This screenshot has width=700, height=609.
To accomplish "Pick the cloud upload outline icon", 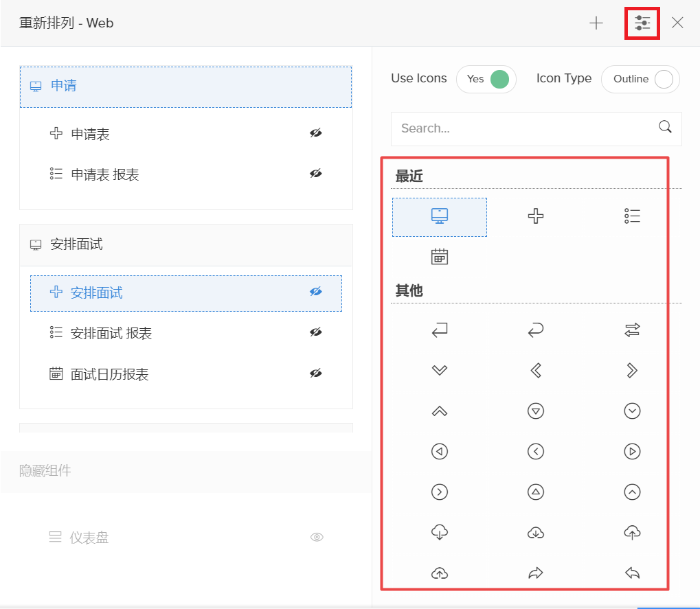I will tap(632, 532).
